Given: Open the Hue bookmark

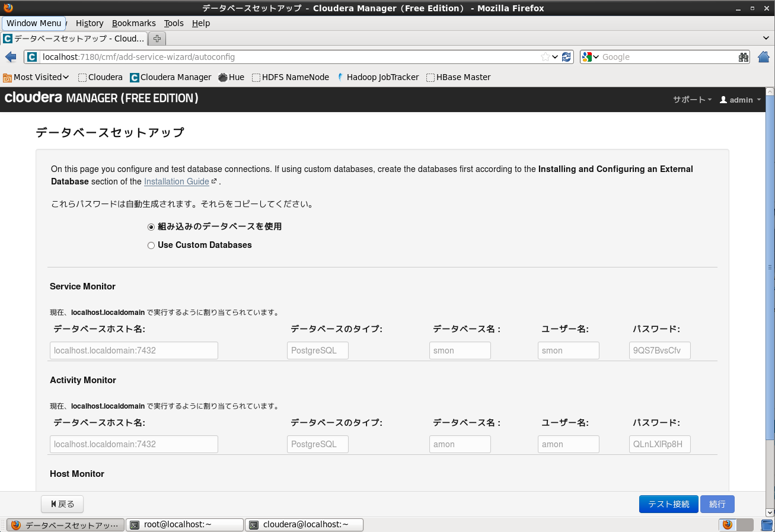Looking at the screenshot, I should (x=231, y=77).
